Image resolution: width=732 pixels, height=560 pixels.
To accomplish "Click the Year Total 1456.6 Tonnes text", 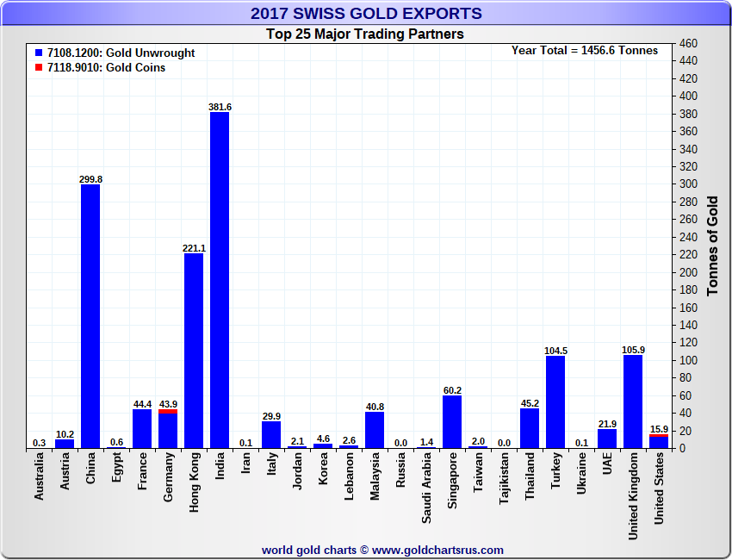I will click(x=585, y=51).
